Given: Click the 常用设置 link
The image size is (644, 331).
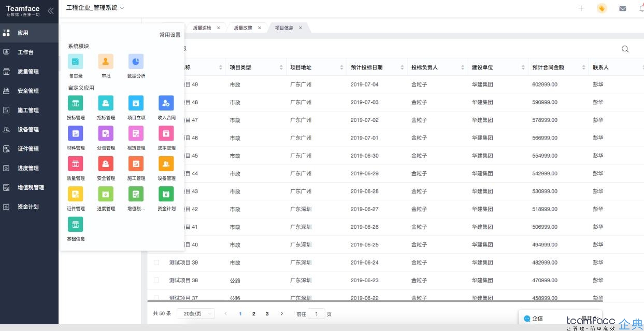Looking at the screenshot, I should point(170,35).
